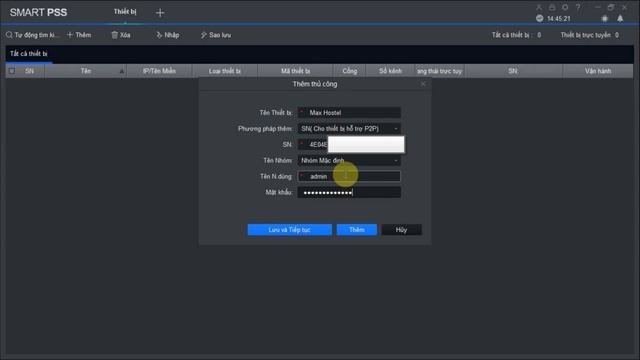Sort by the Tên column header

click(86, 71)
